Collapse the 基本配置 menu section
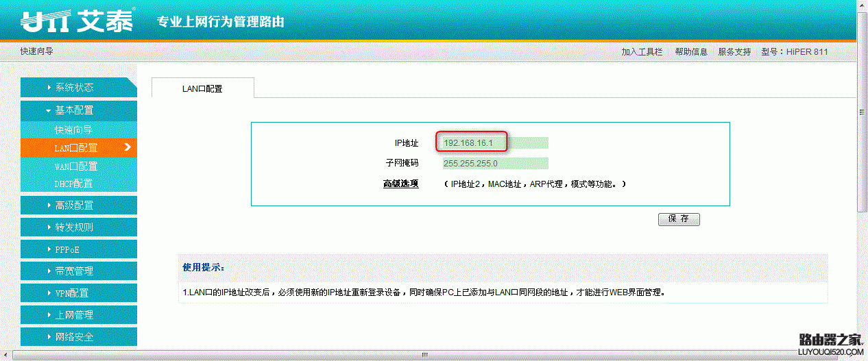This screenshot has width=868, height=361. 79,110
